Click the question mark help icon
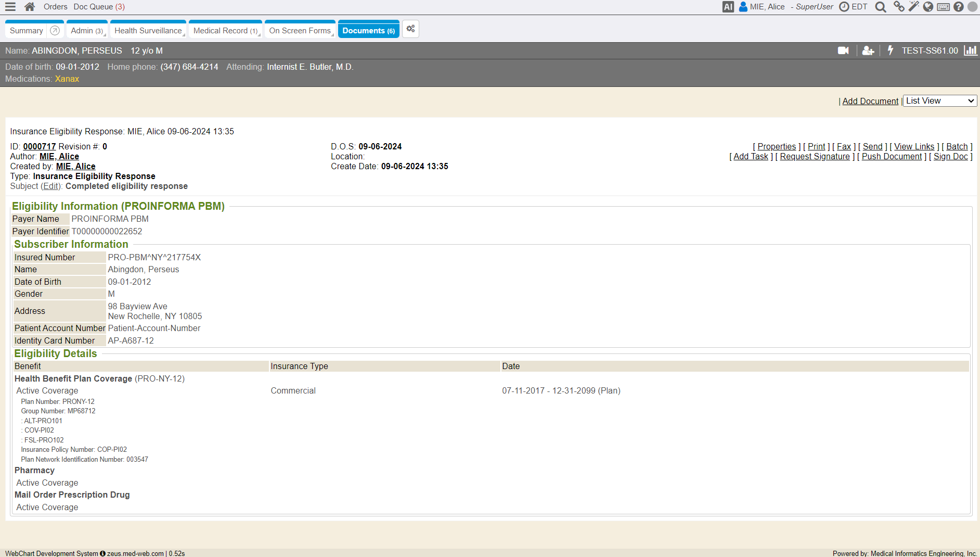Screen dimensions: 980x557 coord(958,7)
